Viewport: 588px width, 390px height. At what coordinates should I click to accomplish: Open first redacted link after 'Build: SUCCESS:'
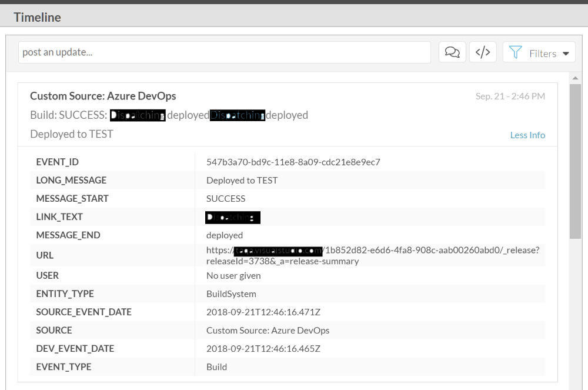click(x=138, y=115)
